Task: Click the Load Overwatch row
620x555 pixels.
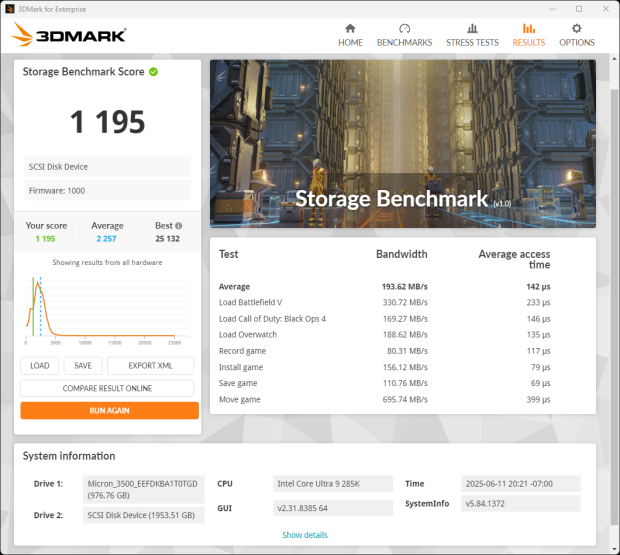Action: 384,335
